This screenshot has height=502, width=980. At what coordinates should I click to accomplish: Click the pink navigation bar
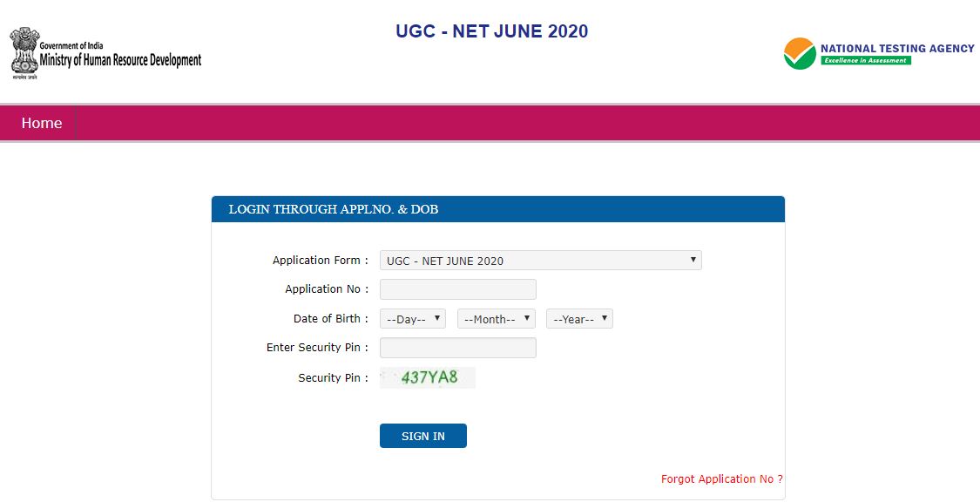pos(523,123)
